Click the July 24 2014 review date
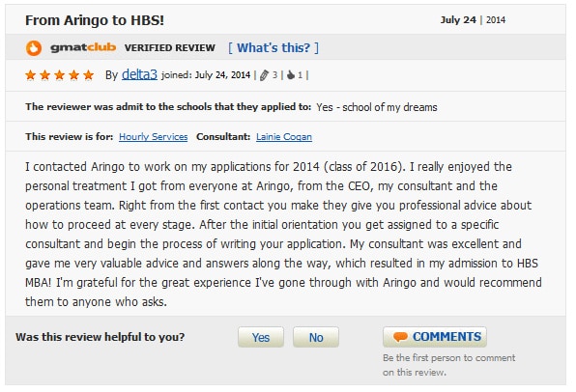Screen dimensions: 576x392 pyautogui.click(x=473, y=20)
